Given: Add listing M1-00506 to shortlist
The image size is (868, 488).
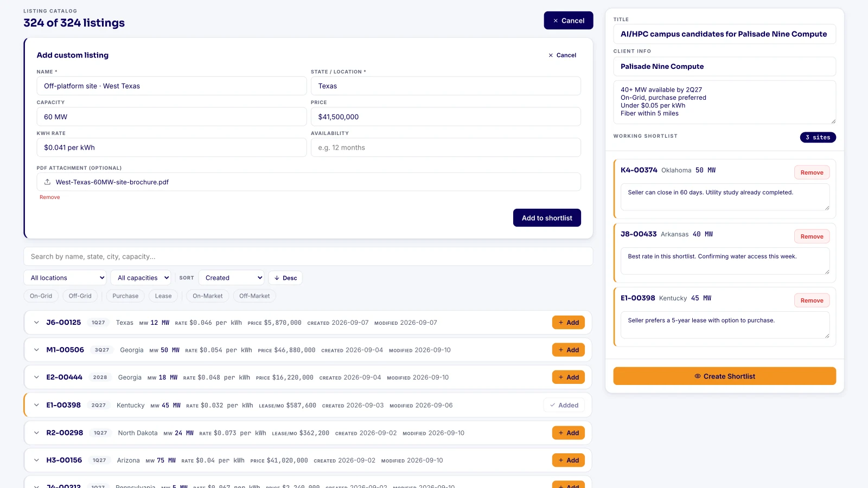Looking at the screenshot, I should [569, 350].
